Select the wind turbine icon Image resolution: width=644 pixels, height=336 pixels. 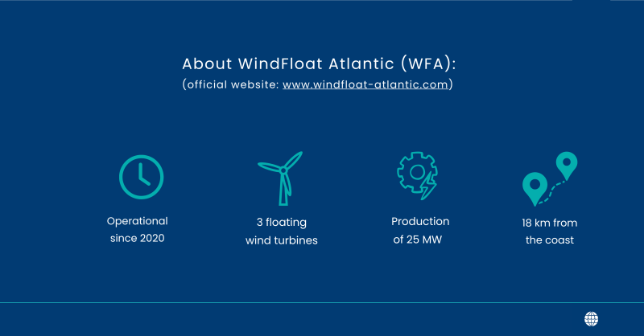[280, 178]
